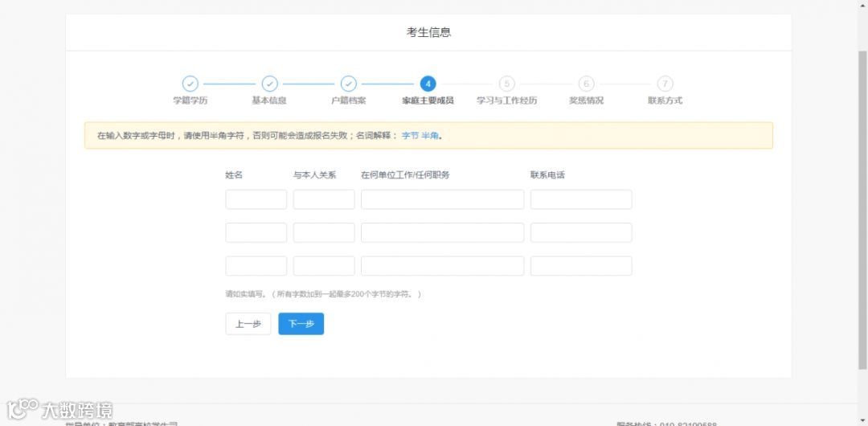Open the 家庭主要成员 step label

428,100
